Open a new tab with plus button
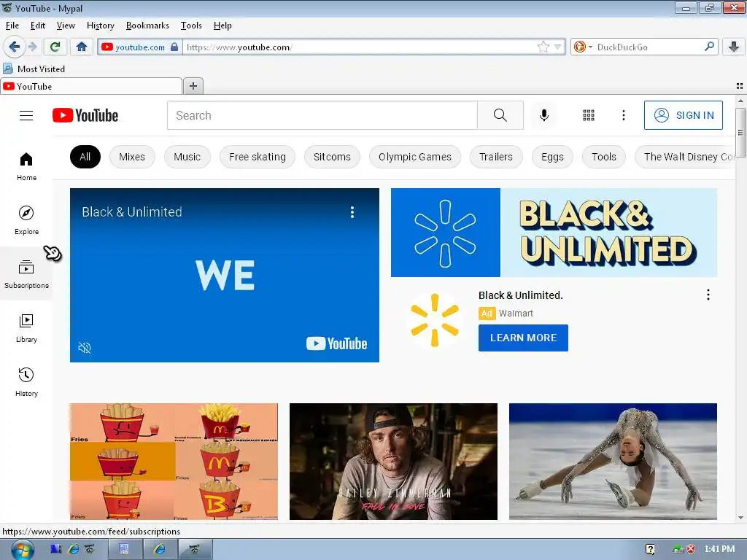This screenshot has height=560, width=747. coord(193,86)
